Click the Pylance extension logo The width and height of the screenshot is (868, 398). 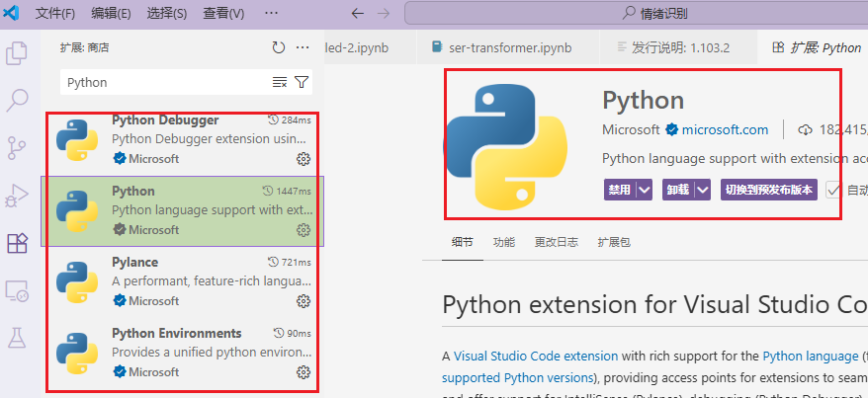click(x=77, y=281)
